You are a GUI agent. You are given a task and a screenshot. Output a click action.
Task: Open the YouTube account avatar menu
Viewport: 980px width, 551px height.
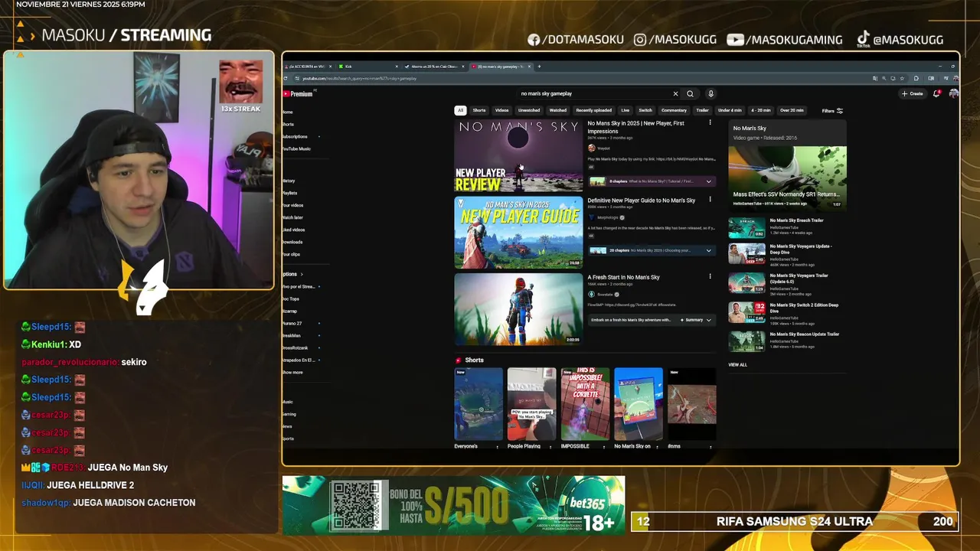(953, 93)
